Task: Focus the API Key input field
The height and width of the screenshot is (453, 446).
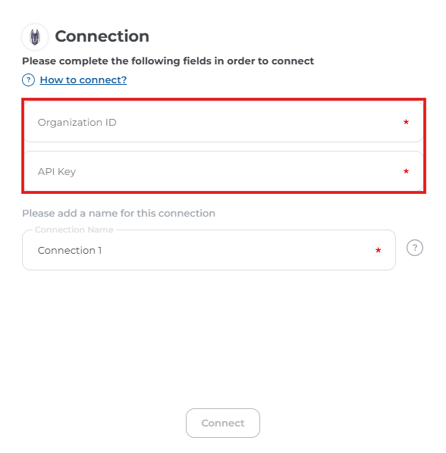Action: [x=223, y=171]
